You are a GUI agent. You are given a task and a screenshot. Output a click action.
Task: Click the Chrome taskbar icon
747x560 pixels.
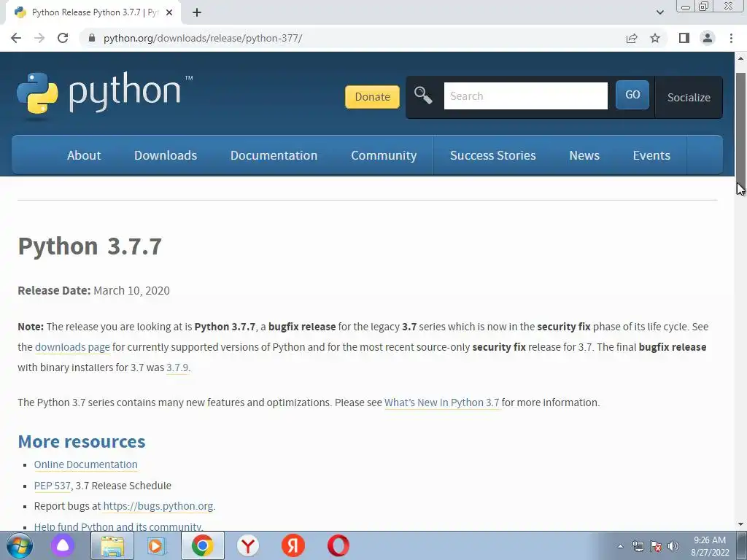pyautogui.click(x=203, y=545)
